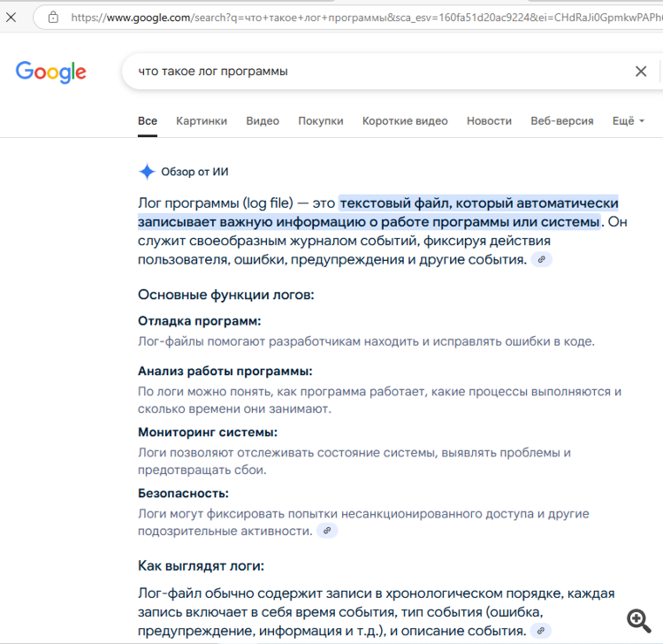Click the magnifier zoom icon

click(x=639, y=621)
